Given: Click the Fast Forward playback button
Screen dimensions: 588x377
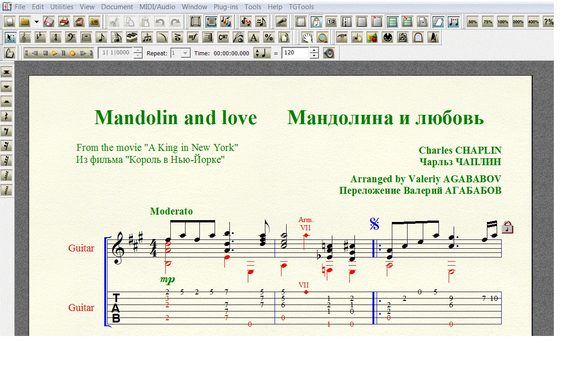Looking at the screenshot, I should tap(83, 53).
